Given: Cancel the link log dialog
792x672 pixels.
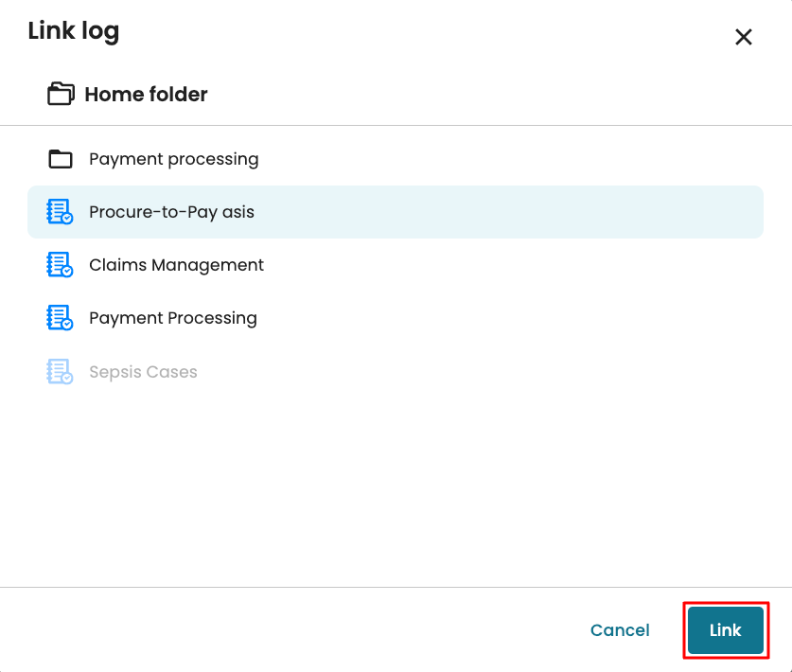Looking at the screenshot, I should click(620, 630).
